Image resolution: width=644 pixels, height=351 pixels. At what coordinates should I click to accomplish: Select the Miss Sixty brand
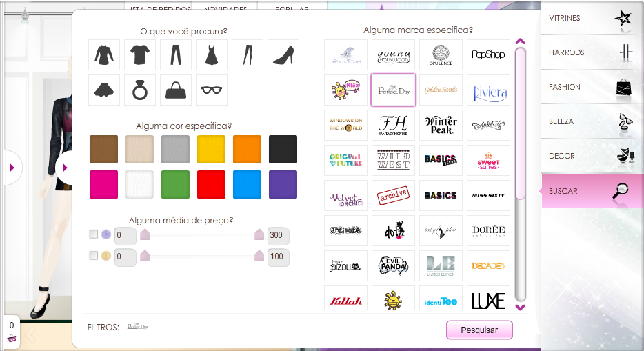pyautogui.click(x=488, y=195)
